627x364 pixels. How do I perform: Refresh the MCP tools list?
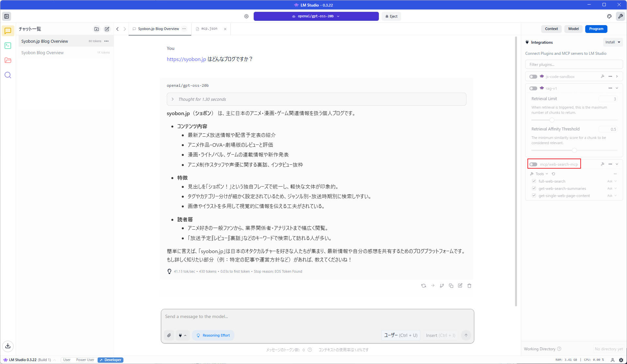554,174
